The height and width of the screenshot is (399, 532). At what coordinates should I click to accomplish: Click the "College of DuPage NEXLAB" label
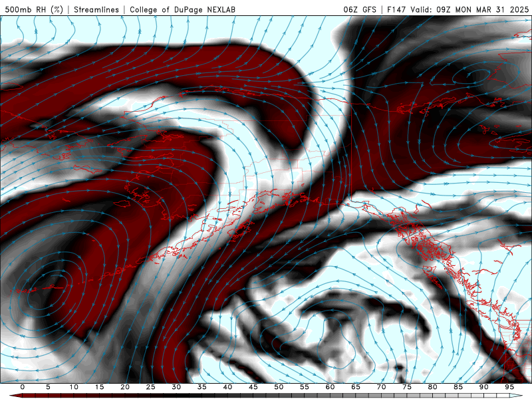tap(182, 9)
